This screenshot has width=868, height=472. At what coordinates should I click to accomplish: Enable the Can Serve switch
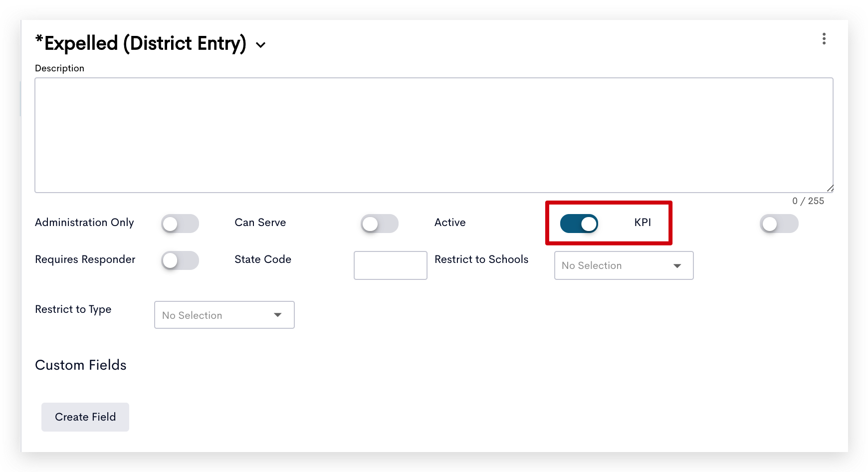tap(380, 224)
